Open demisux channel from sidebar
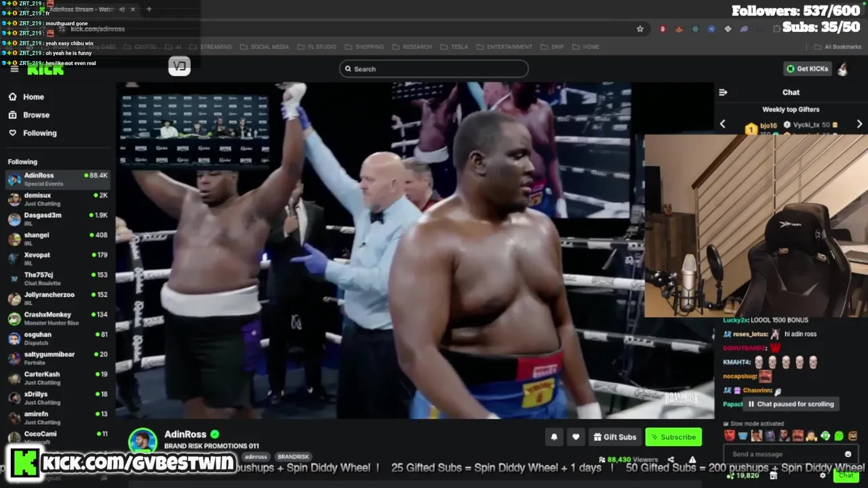 click(x=58, y=199)
